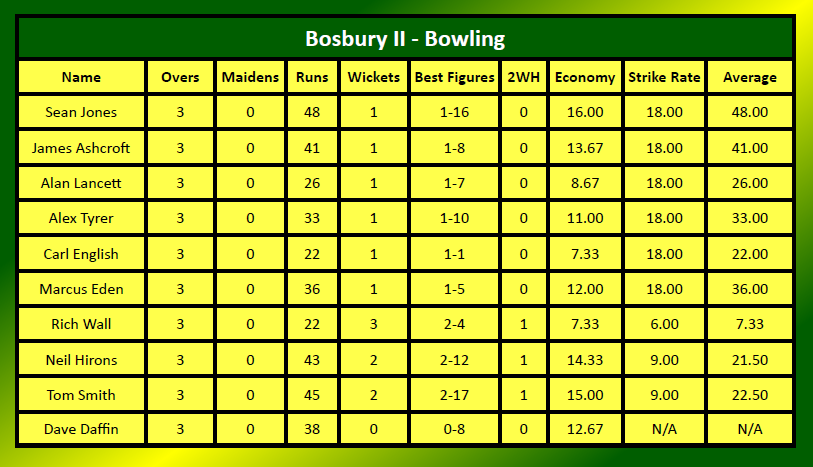The height and width of the screenshot is (467, 813).
Task: Select the Wickets column header
Action: [x=374, y=77]
